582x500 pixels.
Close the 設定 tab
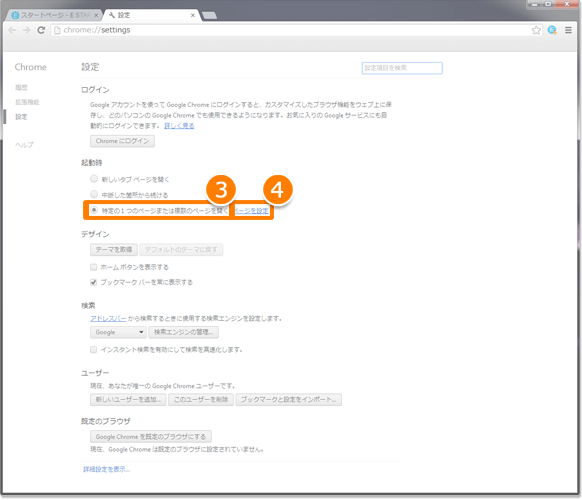(193, 15)
